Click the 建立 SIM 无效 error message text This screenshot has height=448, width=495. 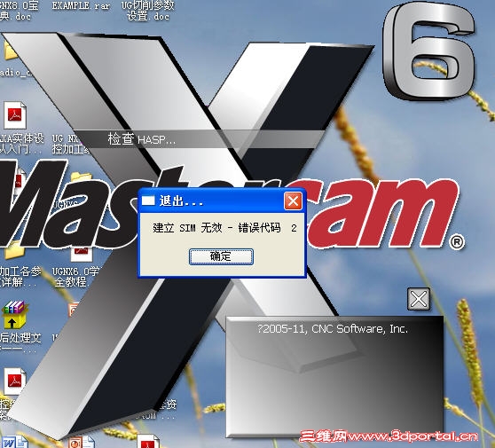pyautogui.click(x=224, y=228)
